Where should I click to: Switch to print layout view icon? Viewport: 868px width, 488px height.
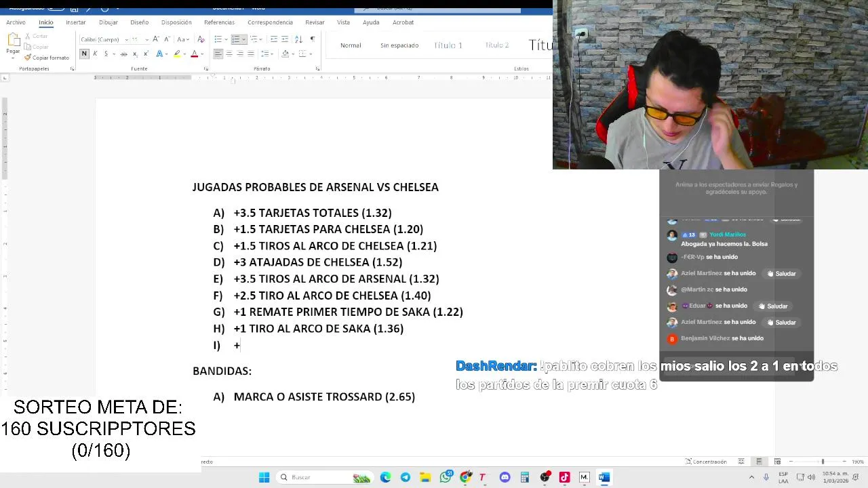(x=759, y=462)
